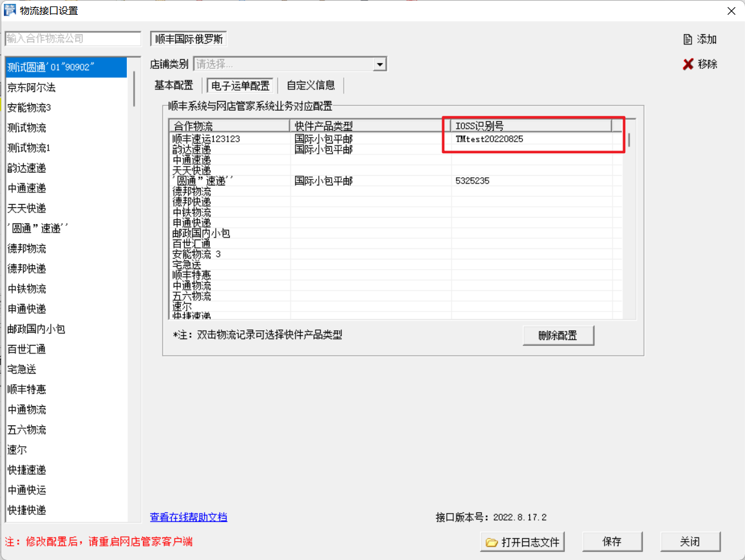Select 申通快递 in left list
The height and width of the screenshot is (560, 745).
click(66, 309)
